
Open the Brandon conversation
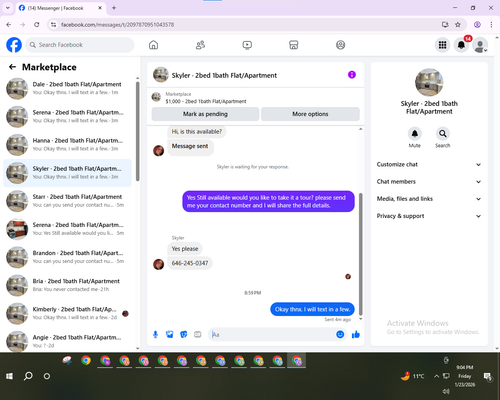[67, 257]
